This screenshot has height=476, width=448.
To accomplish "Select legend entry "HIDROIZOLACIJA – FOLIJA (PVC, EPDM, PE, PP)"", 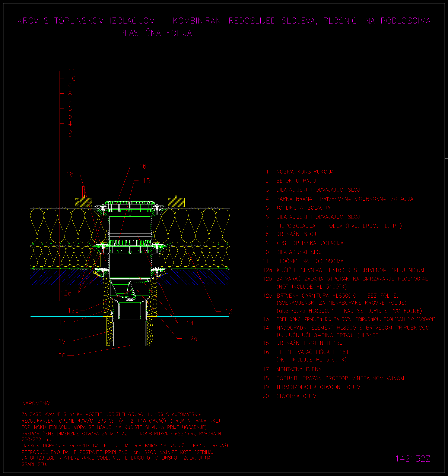I will click(339, 226).
